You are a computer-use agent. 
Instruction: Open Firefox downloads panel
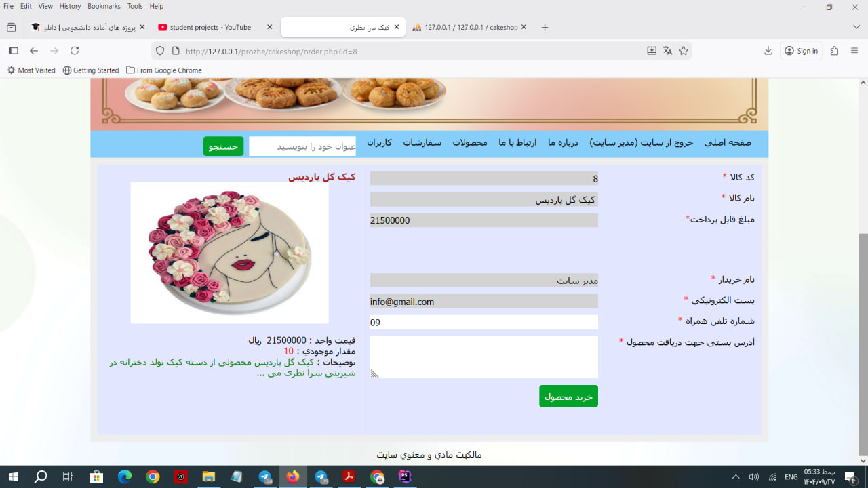tap(768, 51)
